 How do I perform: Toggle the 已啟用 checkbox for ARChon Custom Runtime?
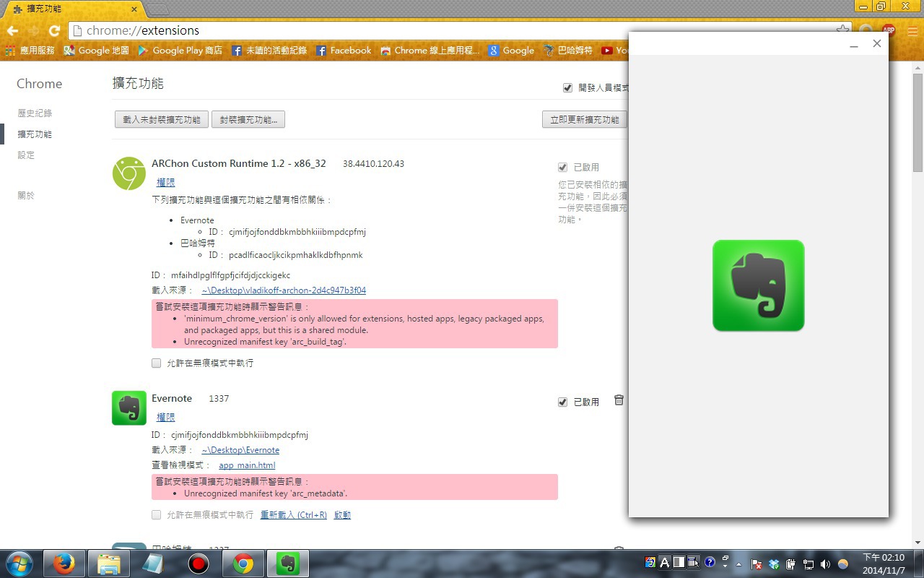click(562, 167)
